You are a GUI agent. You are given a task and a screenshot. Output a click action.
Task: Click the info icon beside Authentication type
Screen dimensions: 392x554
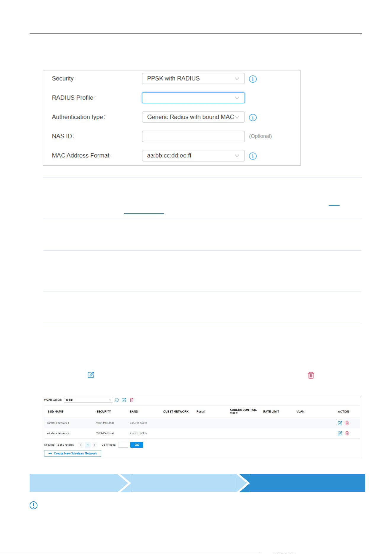[x=253, y=117]
